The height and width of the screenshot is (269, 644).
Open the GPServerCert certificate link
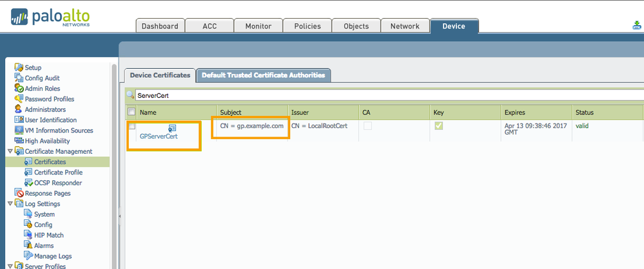(x=159, y=136)
